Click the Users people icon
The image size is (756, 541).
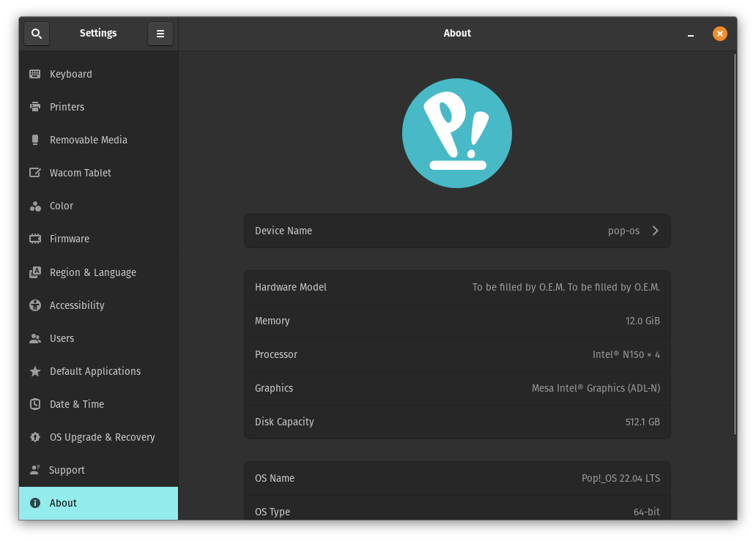34,338
